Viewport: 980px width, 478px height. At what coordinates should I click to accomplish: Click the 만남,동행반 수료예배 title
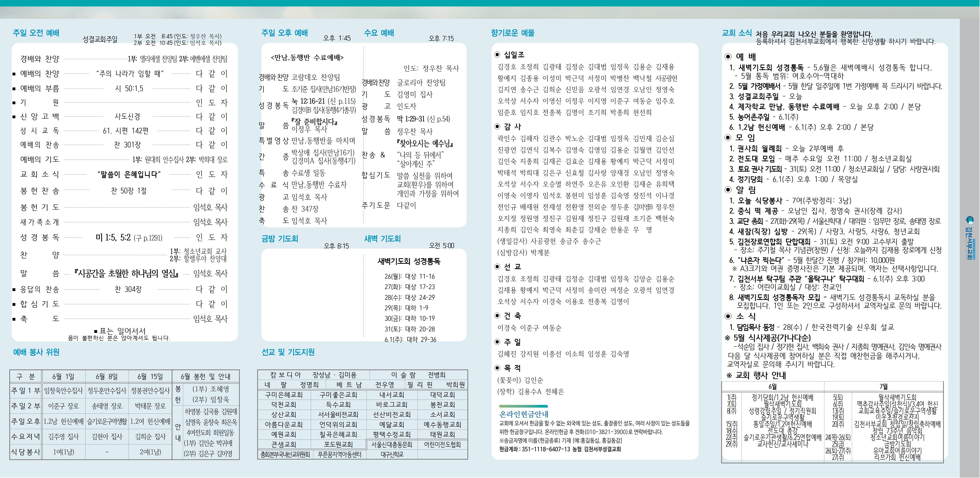coord(307,58)
